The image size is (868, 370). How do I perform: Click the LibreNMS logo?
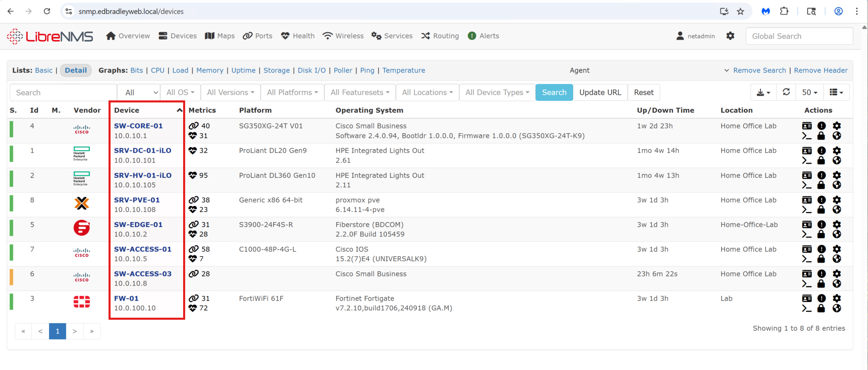pos(50,36)
